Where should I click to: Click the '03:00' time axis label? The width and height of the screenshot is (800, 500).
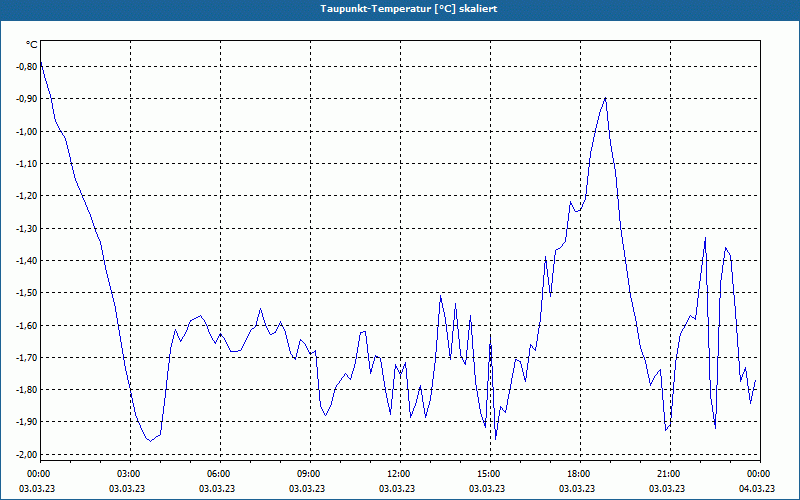130,473
